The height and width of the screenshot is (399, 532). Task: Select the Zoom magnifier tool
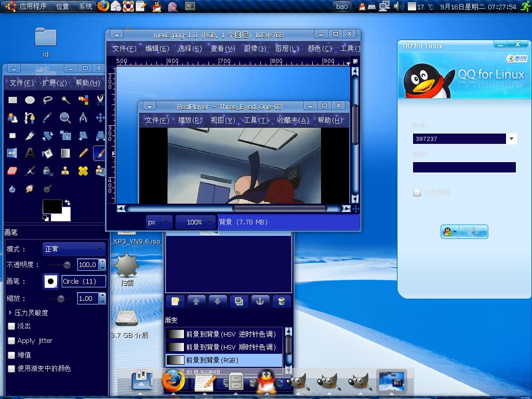pos(65,118)
